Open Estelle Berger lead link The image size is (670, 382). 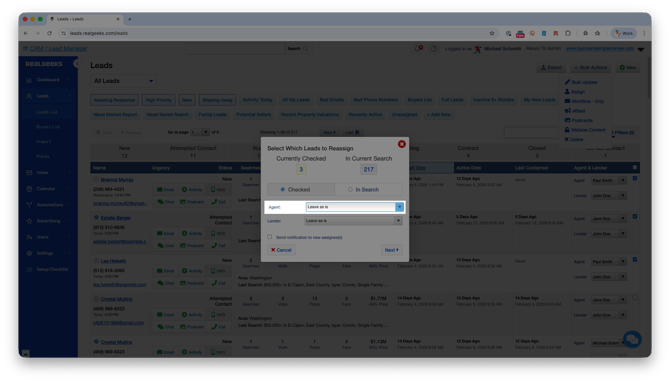(x=115, y=218)
